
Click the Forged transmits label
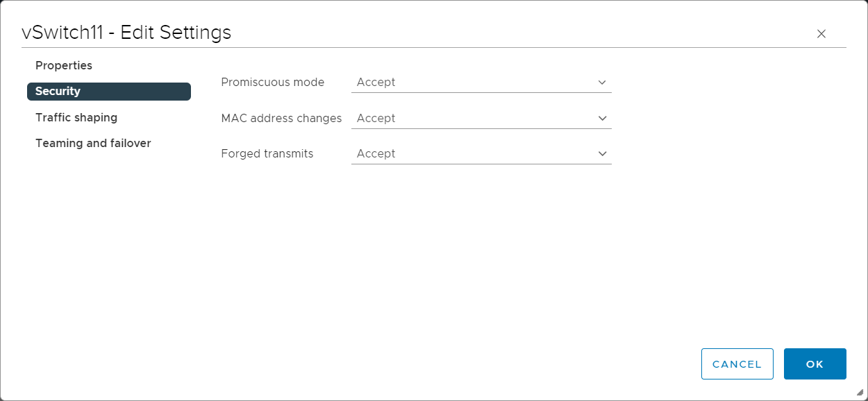tap(267, 153)
